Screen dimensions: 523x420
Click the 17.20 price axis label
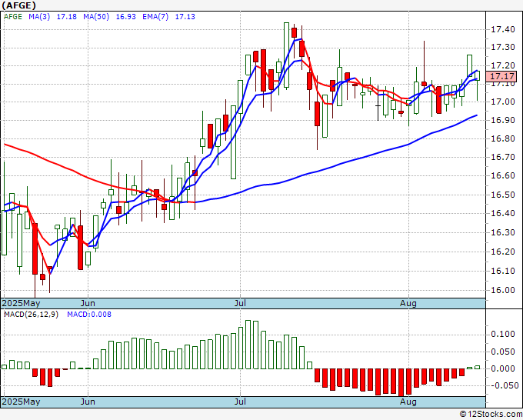[x=503, y=65]
